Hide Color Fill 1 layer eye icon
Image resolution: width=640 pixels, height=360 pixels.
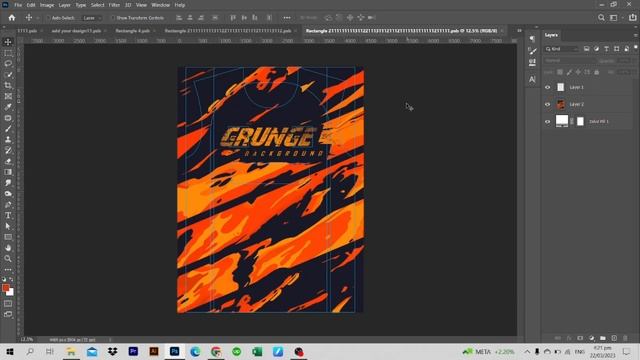click(x=547, y=121)
